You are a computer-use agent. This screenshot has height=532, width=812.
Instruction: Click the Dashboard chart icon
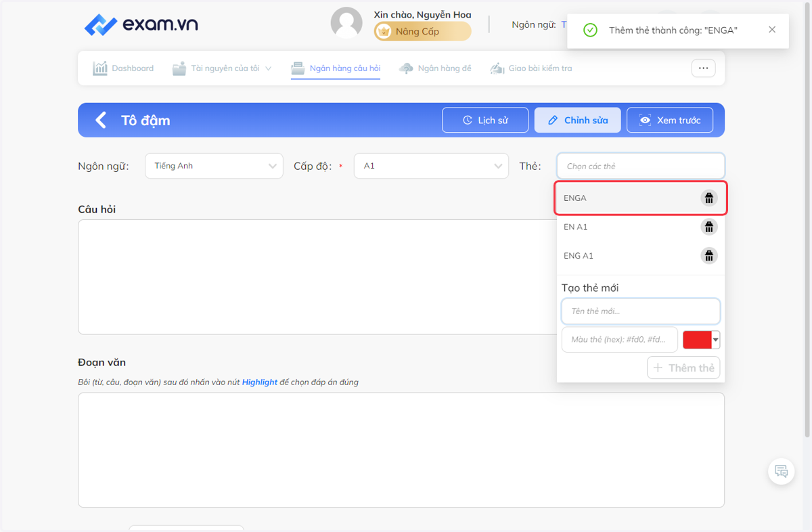[100, 68]
